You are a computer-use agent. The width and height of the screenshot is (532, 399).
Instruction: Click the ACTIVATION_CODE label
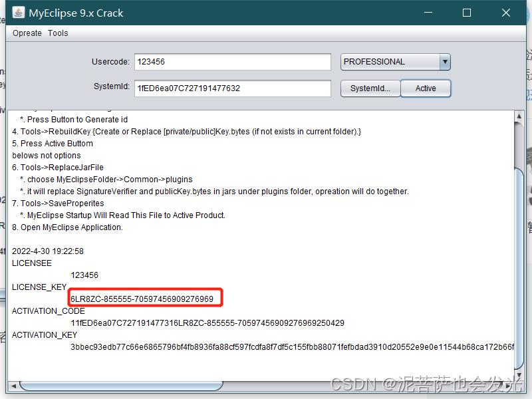(49, 311)
